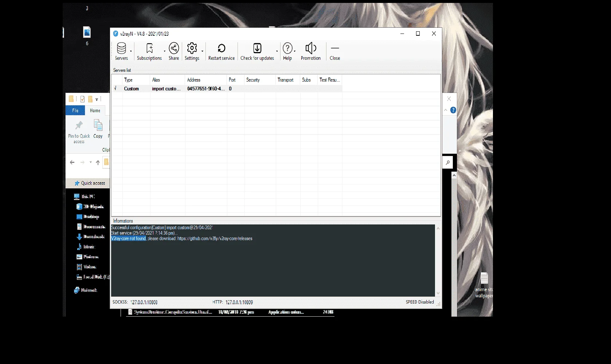Click Pin to Quick access in Explorer ribbon
611x364 pixels.
pos(79,132)
